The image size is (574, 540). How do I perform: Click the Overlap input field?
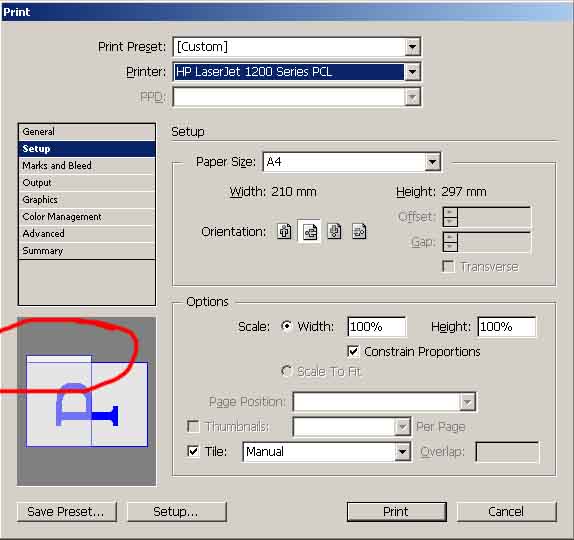[x=507, y=452]
